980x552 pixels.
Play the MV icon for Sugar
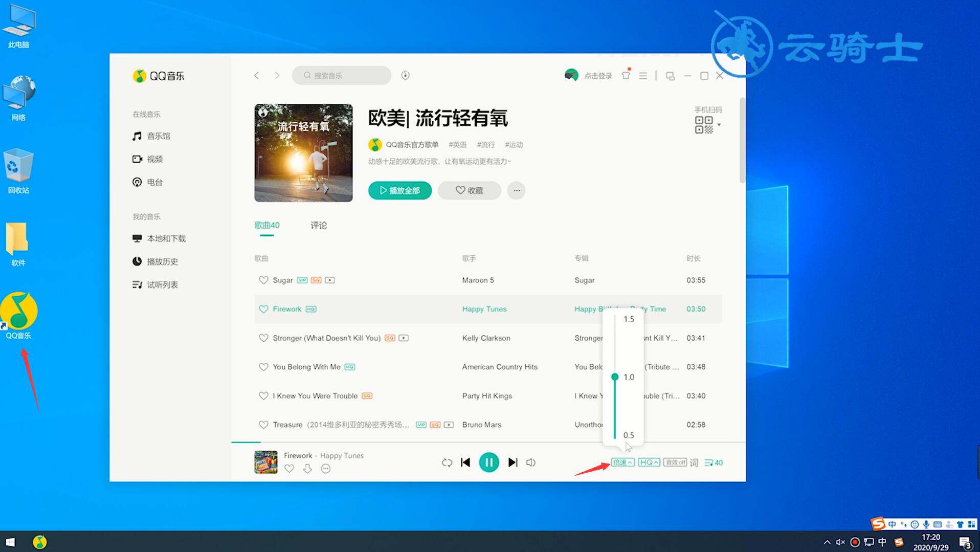click(330, 280)
